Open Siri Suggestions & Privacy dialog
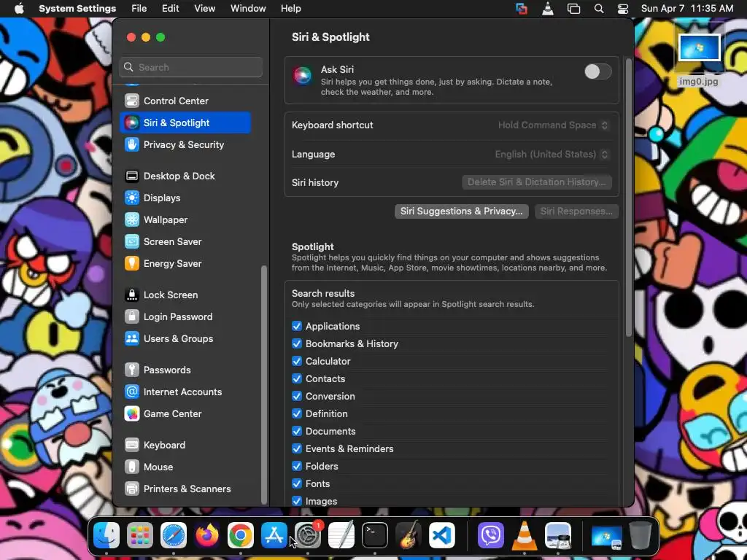Viewport: 747px width, 560px height. pos(461,211)
